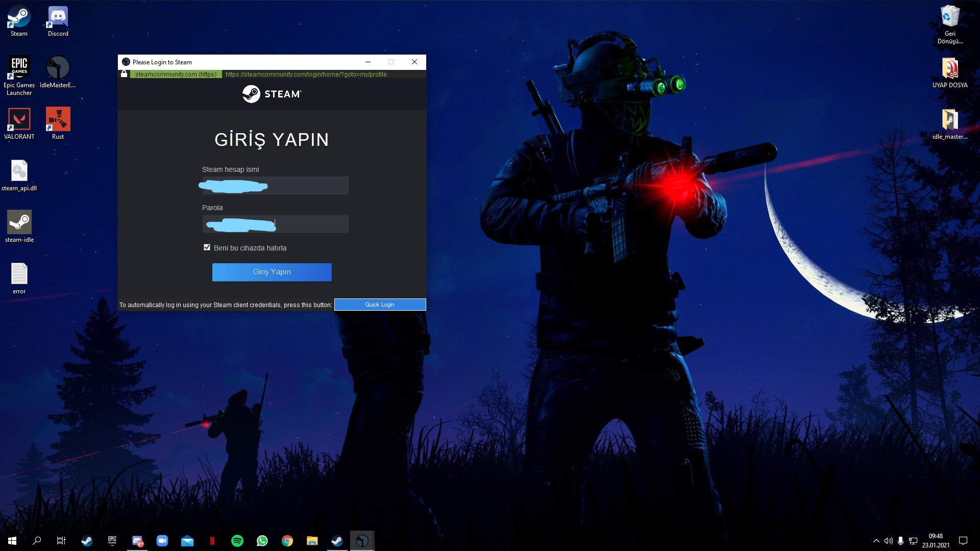Expand hidden system tray icons chevron
The width and height of the screenshot is (980, 551).
pyautogui.click(x=876, y=541)
